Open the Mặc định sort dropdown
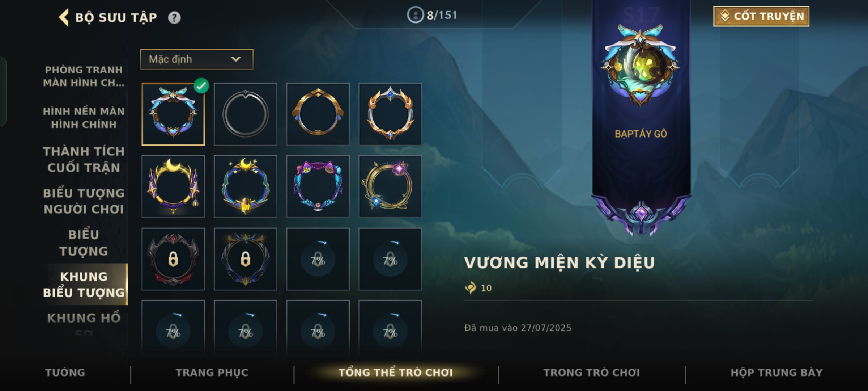 [197, 59]
